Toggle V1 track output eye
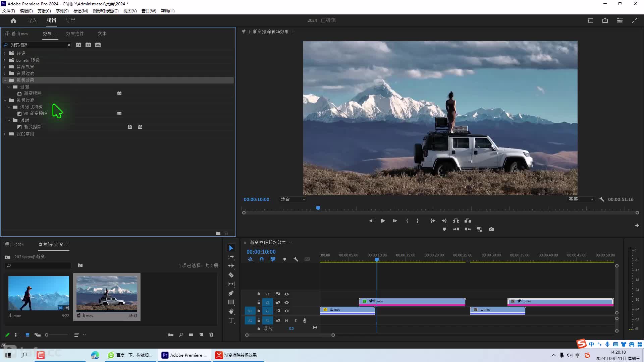 (x=286, y=311)
